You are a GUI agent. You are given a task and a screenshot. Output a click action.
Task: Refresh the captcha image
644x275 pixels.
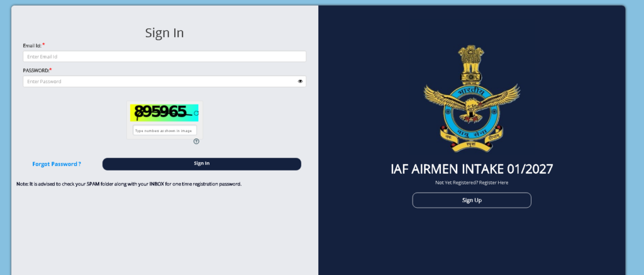pos(196,113)
